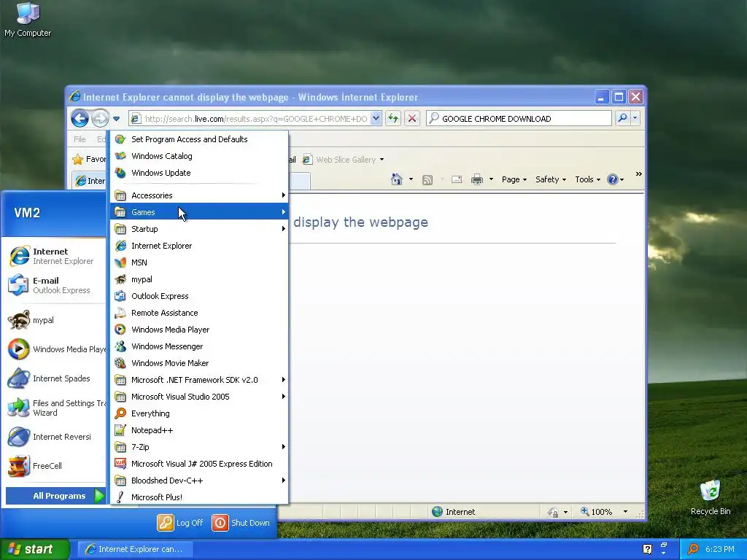Image resolution: width=747 pixels, height=560 pixels.
Task: Expand Microsoft .NET Framework SDK v2.0 submenu
Action: point(199,379)
